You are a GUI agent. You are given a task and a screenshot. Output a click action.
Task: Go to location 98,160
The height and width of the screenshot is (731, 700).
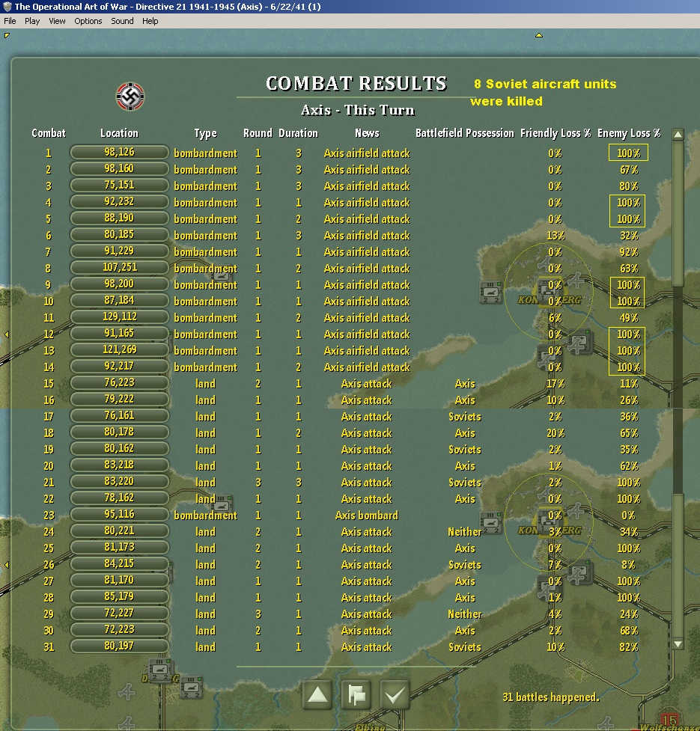[x=119, y=169]
